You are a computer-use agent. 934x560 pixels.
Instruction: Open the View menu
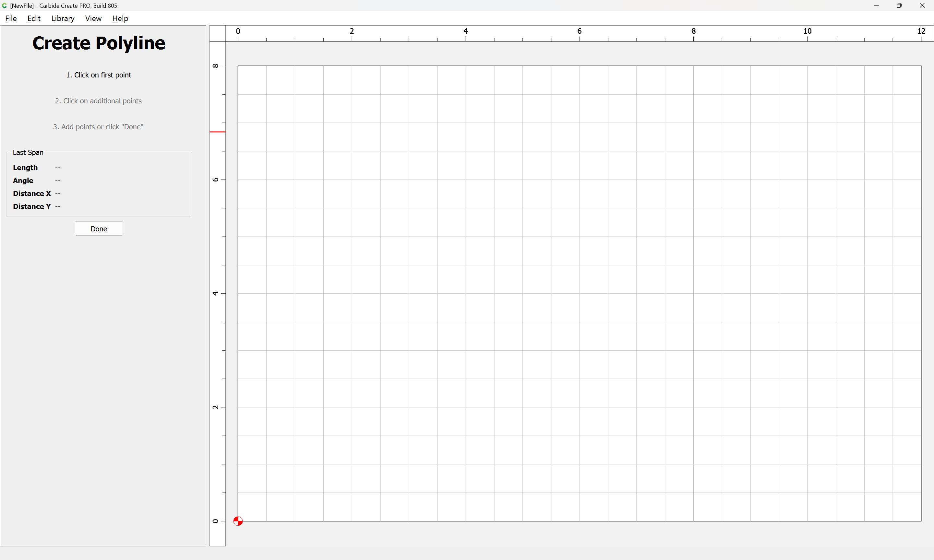pos(93,18)
